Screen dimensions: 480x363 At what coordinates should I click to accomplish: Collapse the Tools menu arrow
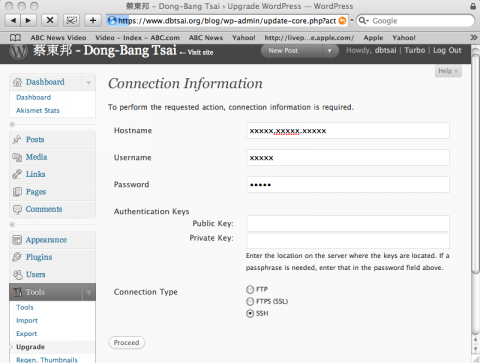coord(89,292)
